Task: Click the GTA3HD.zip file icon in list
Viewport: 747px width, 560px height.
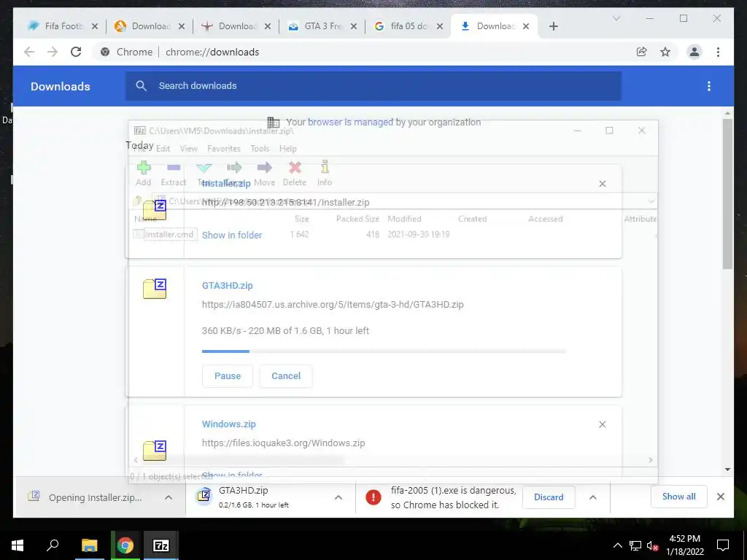Action: point(155,289)
